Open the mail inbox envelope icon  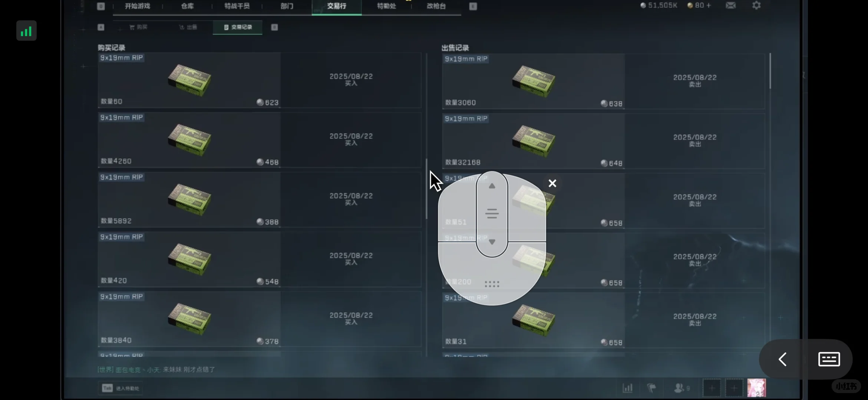730,6
